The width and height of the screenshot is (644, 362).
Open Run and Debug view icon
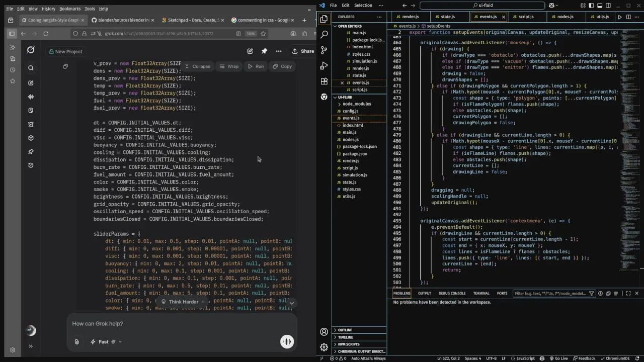324,66
